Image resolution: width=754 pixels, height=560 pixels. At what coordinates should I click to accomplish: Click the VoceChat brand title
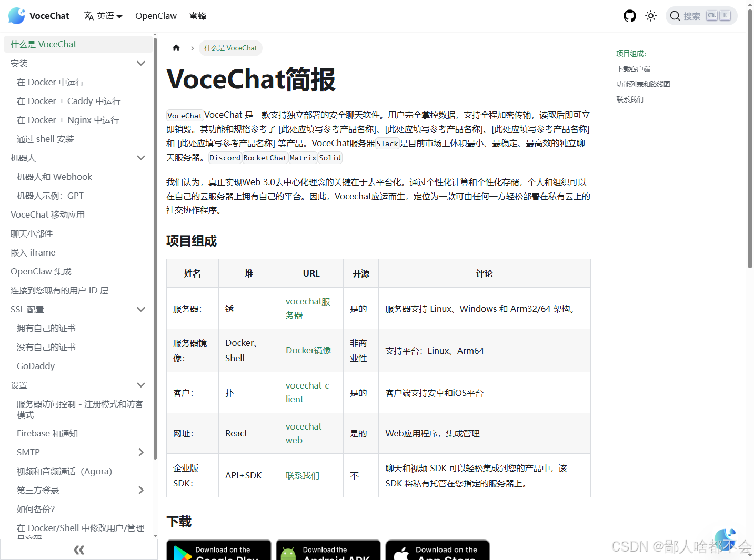(x=49, y=16)
